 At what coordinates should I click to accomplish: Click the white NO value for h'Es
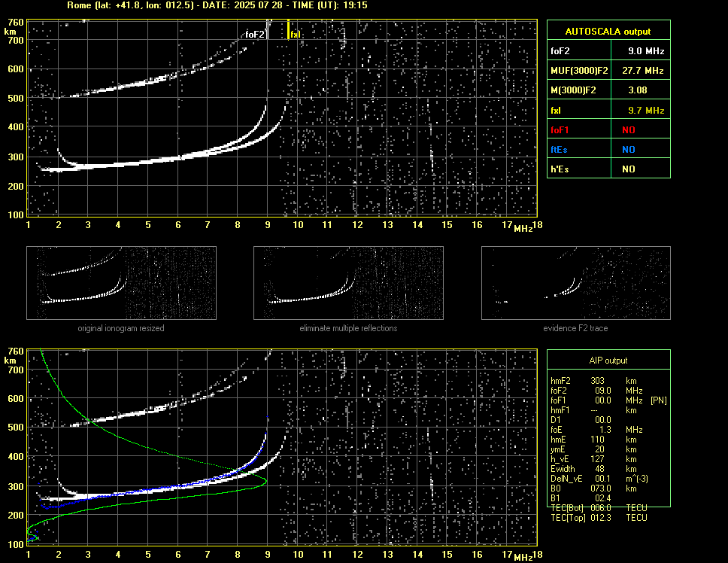tap(629, 169)
